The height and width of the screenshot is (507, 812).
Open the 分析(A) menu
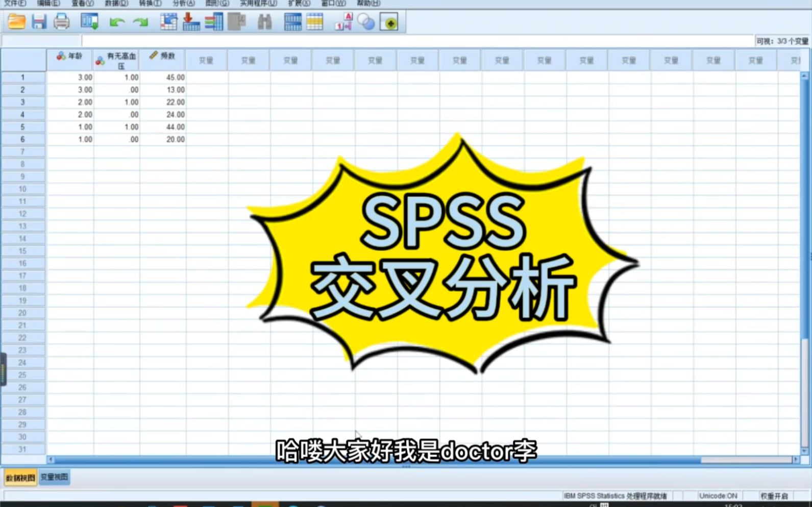point(184,3)
